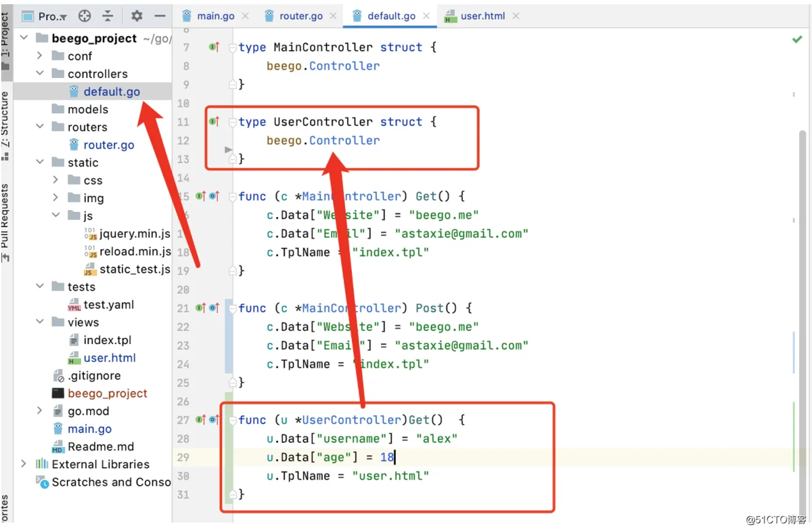Image resolution: width=812 pixels, height=531 pixels.
Task: Open router.go in the project tree
Action: 109,145
